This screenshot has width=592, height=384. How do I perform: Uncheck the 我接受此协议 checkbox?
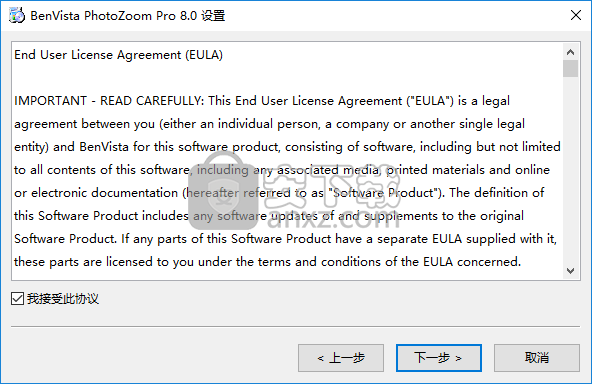click(x=17, y=299)
